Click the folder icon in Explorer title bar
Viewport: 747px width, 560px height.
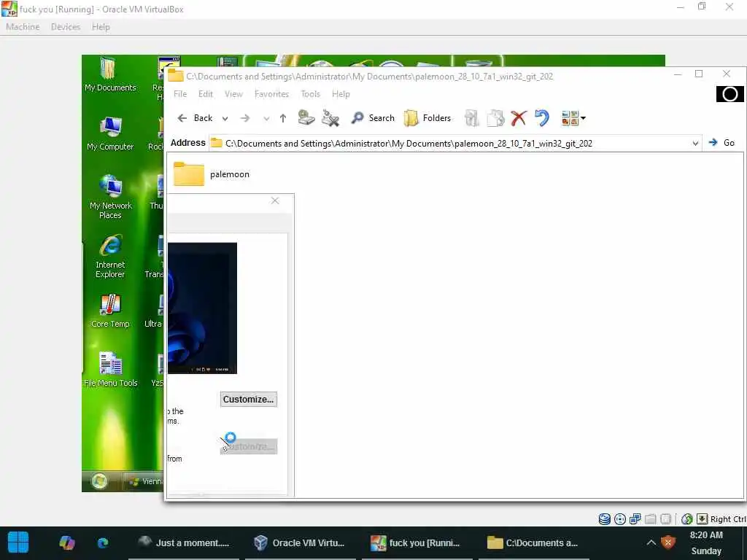[175, 76]
